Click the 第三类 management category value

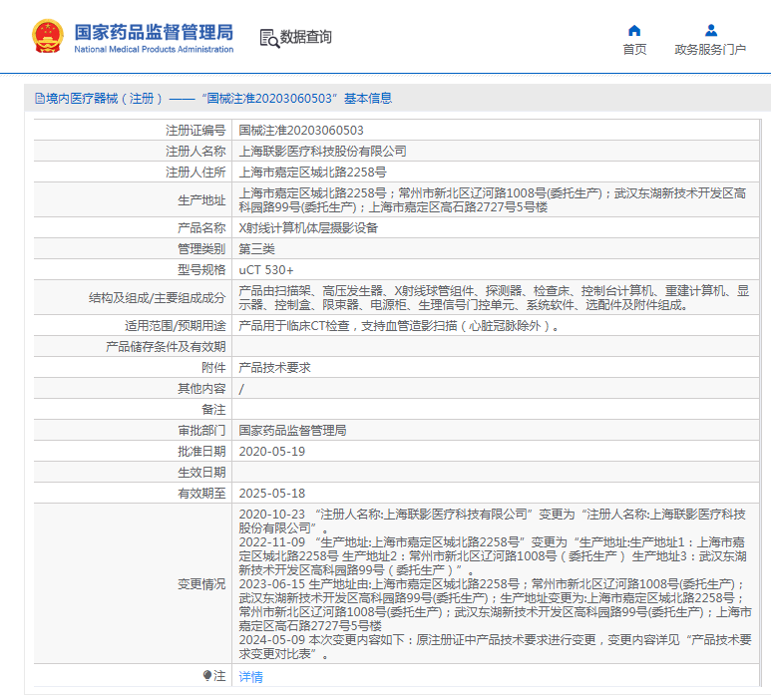point(256,249)
